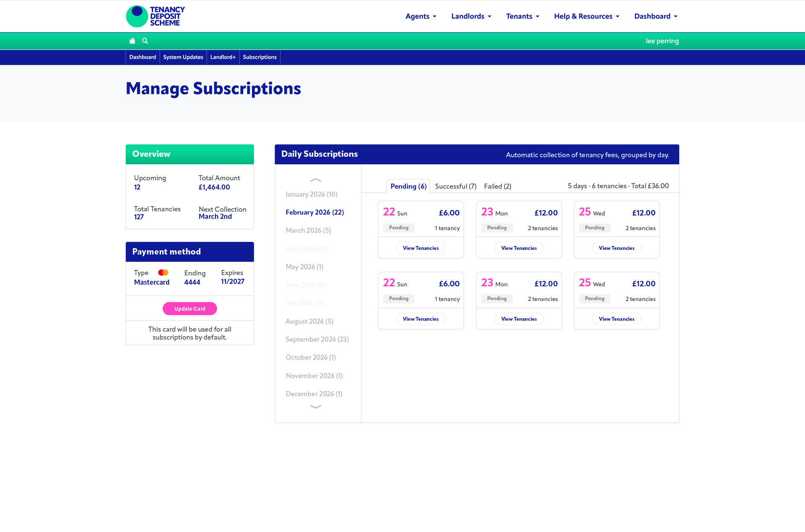The image size is (805, 532).
Task: Click the home icon in green bar
Action: pyautogui.click(x=132, y=41)
